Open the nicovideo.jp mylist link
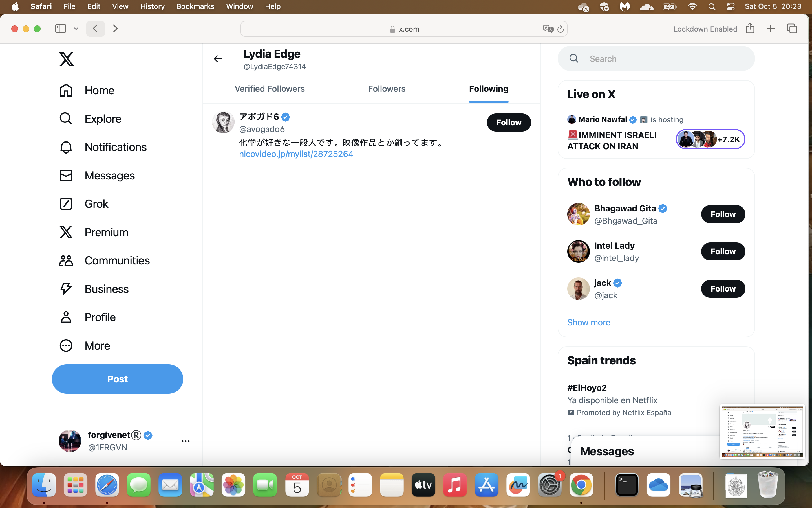Image resolution: width=812 pixels, height=508 pixels. [296, 154]
